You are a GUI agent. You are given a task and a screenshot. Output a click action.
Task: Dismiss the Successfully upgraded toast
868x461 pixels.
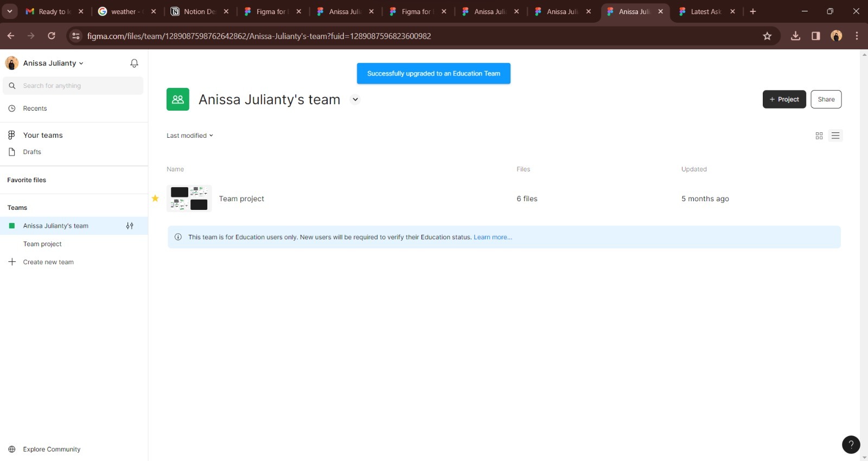pos(433,73)
